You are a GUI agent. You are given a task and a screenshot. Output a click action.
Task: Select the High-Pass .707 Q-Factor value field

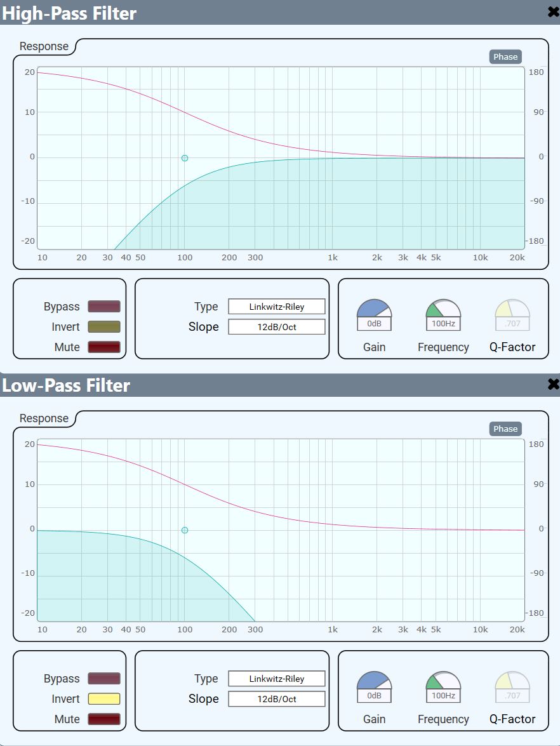[x=512, y=324]
